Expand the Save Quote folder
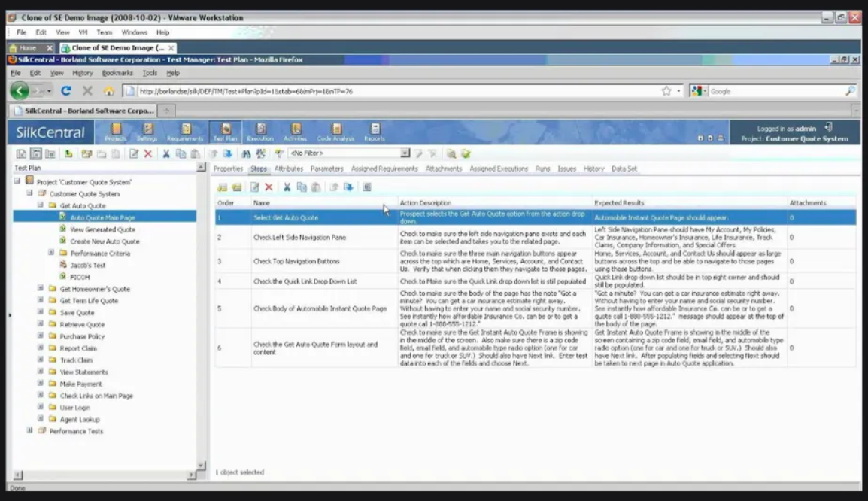Screen dimensions: 868x501 [41, 311]
